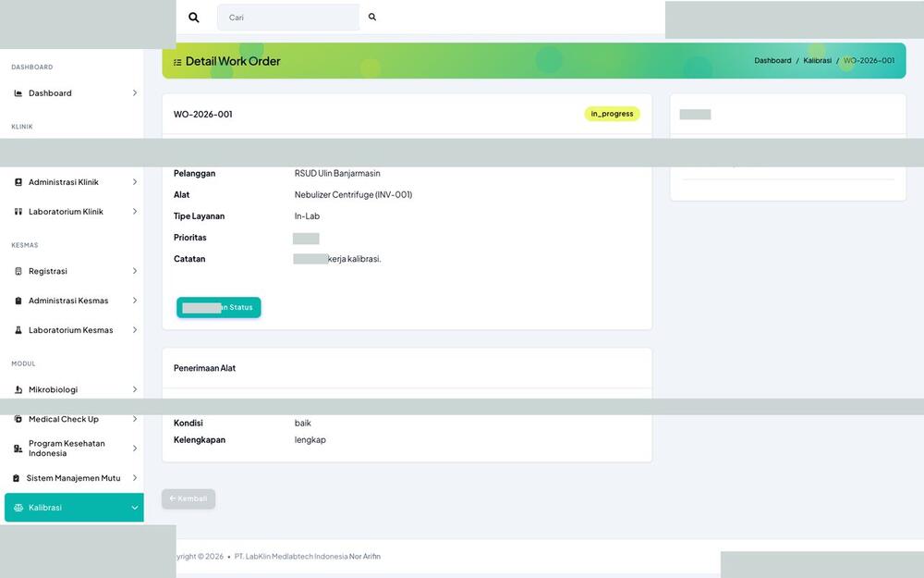Screen dimensions: 924x578
Task: Select the Kondisi value baik
Action: 303,424
